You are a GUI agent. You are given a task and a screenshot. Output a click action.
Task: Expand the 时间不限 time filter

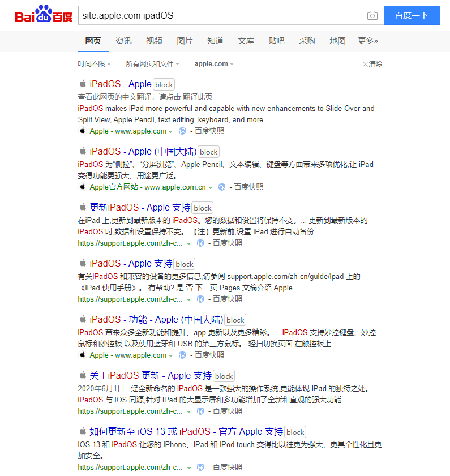tap(95, 64)
